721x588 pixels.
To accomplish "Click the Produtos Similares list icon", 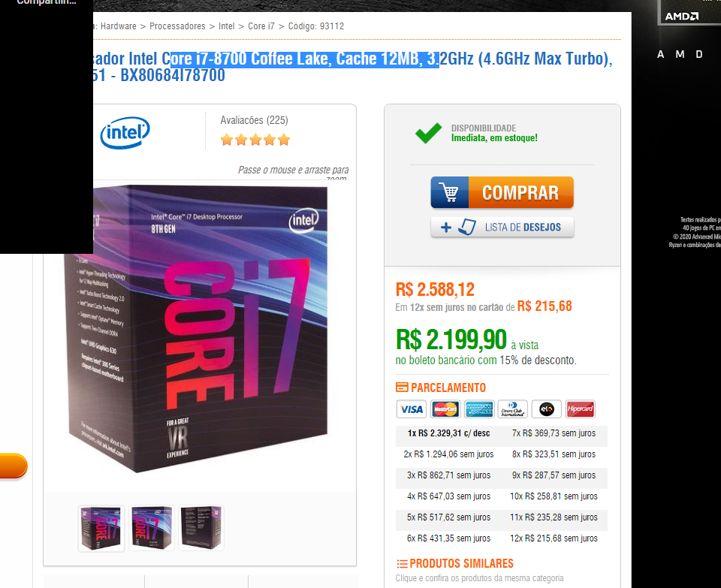I will [402, 564].
